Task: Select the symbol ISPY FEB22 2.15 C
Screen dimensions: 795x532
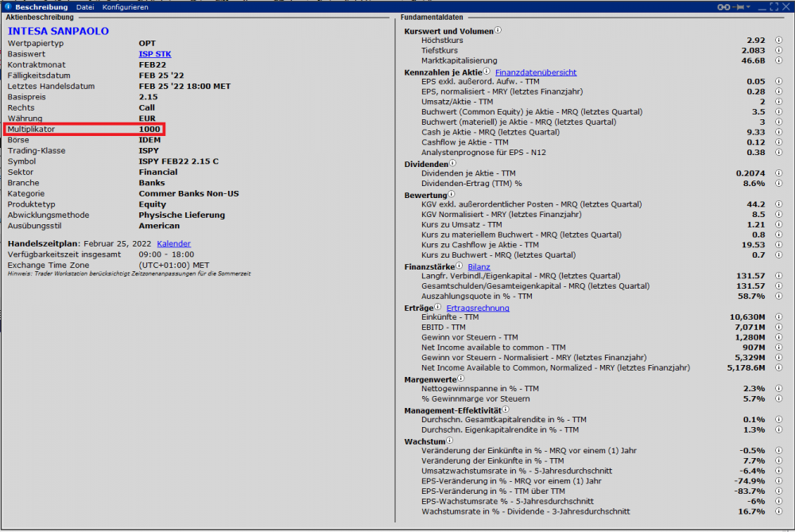Action: (178, 161)
